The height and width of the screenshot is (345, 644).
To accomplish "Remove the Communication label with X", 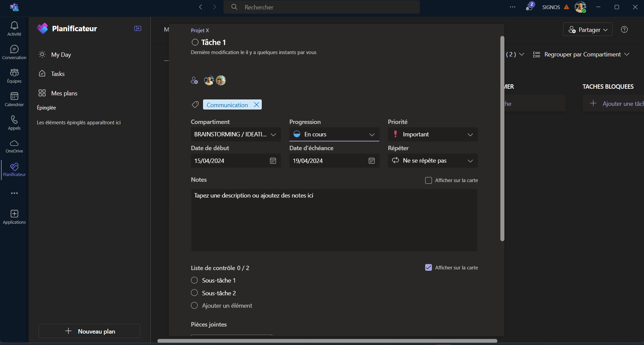I will point(256,105).
